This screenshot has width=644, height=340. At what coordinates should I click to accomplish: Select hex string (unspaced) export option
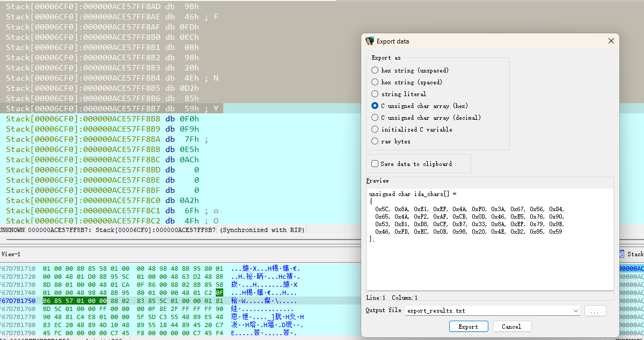pos(375,70)
